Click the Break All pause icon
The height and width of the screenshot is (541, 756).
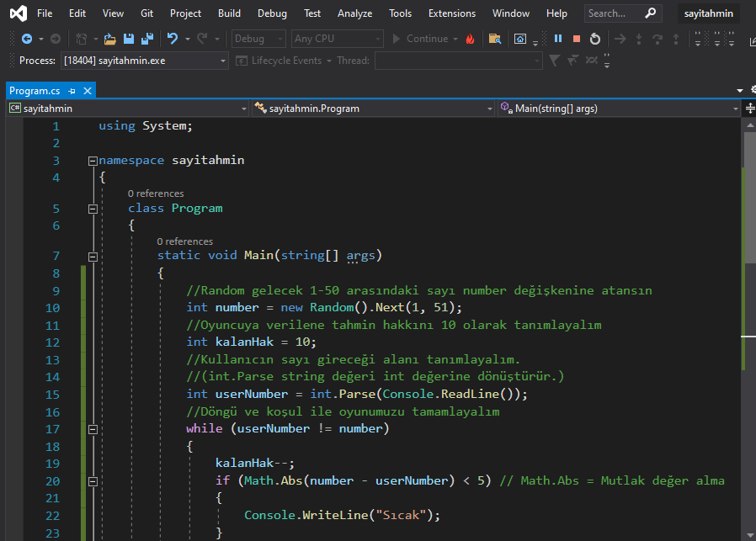557,38
